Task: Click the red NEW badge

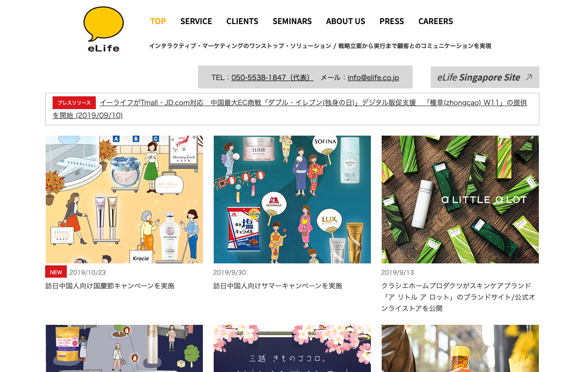Action: coord(56,272)
